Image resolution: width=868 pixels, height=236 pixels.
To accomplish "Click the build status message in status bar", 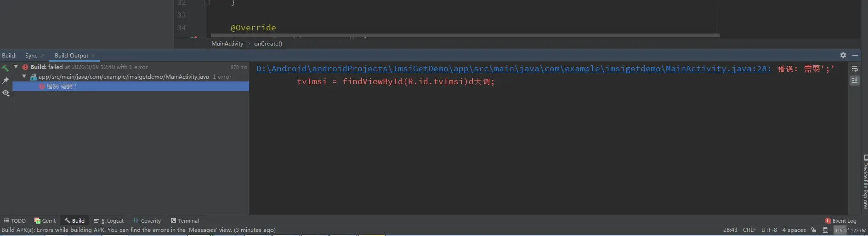I will 139,230.
